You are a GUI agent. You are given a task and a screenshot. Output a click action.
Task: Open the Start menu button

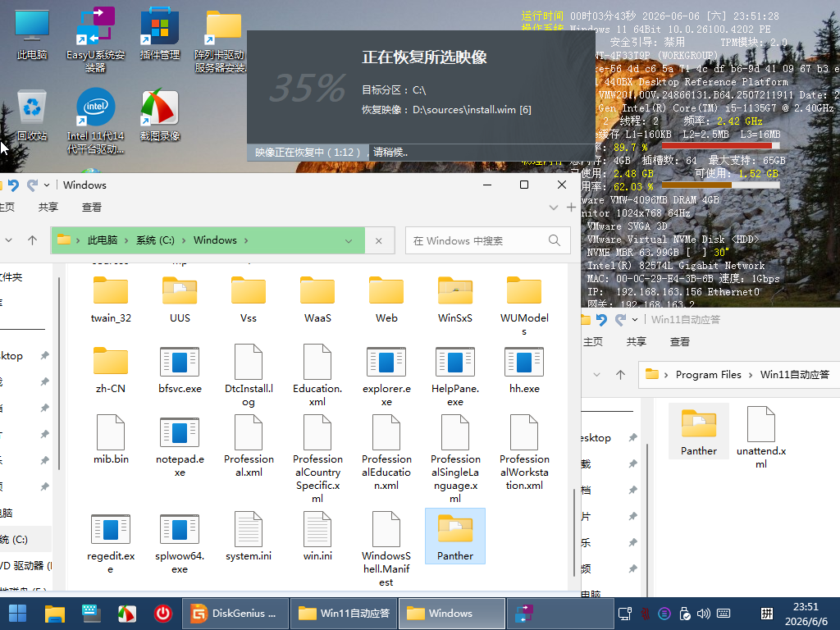point(18,614)
